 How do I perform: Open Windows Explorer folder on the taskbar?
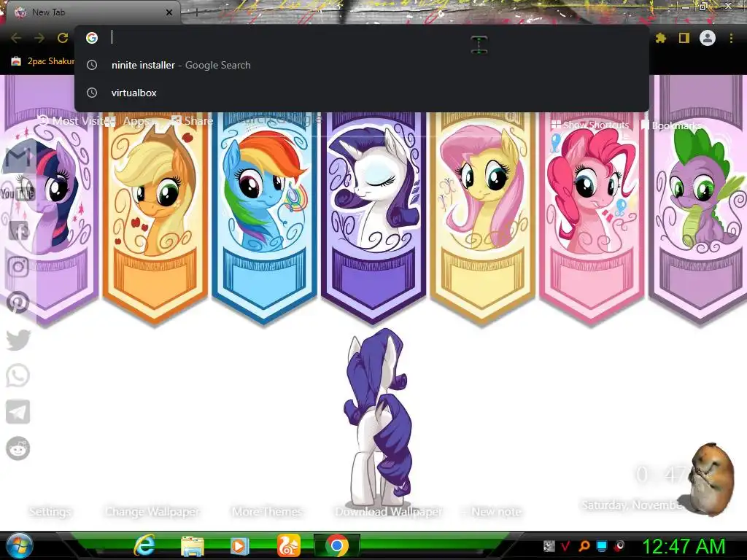pyautogui.click(x=193, y=546)
